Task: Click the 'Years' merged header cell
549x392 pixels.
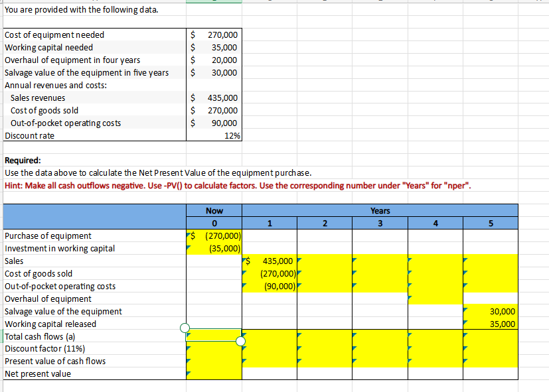Action: [x=380, y=210]
